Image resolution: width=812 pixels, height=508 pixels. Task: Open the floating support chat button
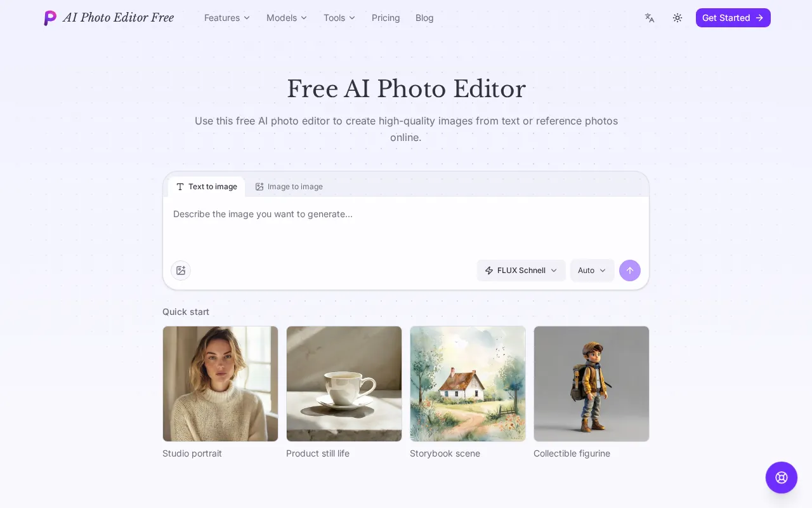tap(782, 478)
